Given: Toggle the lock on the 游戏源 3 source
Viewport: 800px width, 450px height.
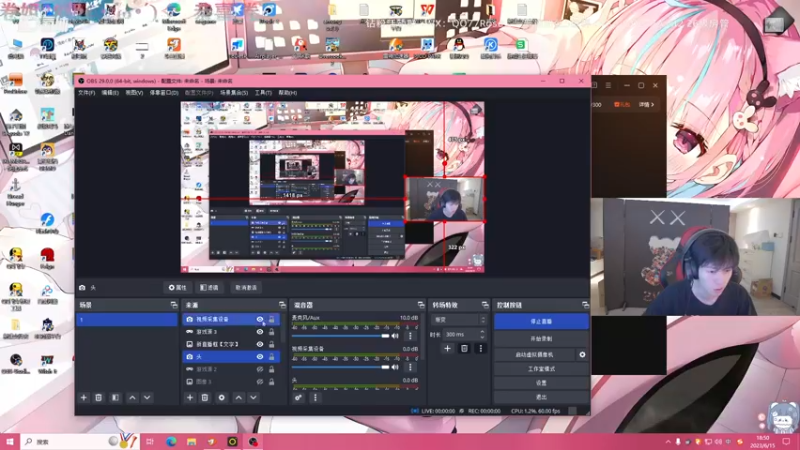Looking at the screenshot, I should point(271,332).
